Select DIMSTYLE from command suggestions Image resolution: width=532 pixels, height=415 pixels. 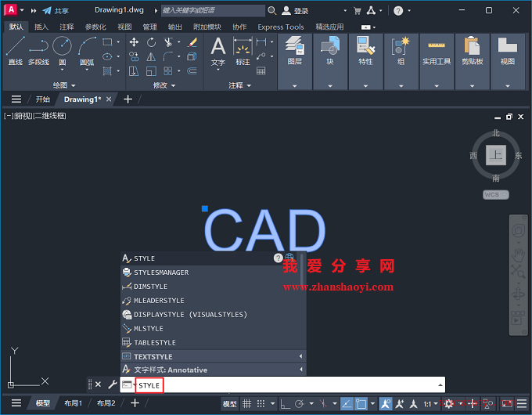point(213,287)
